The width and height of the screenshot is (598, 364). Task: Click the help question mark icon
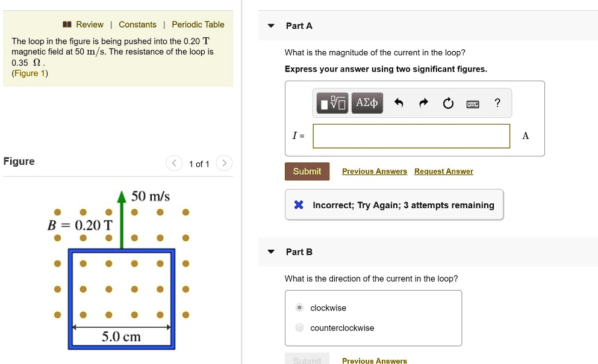[497, 103]
